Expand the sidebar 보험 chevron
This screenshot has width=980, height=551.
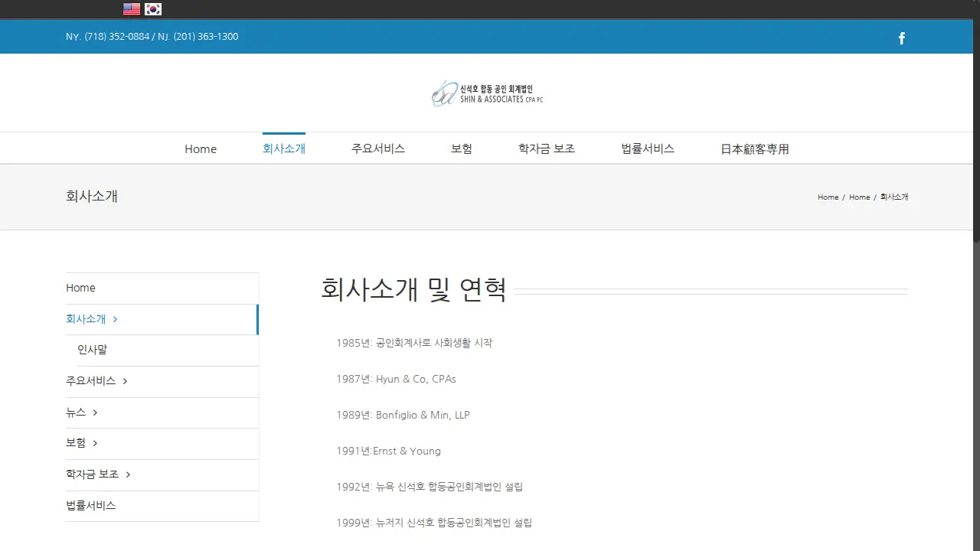[x=95, y=443]
